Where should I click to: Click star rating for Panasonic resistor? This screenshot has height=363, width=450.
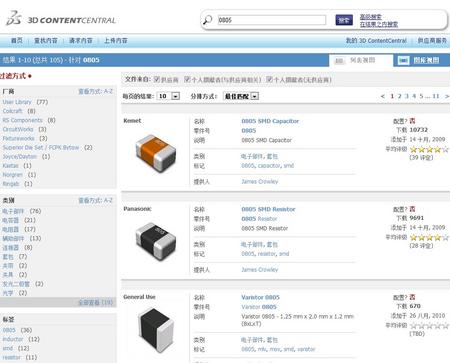point(429,237)
